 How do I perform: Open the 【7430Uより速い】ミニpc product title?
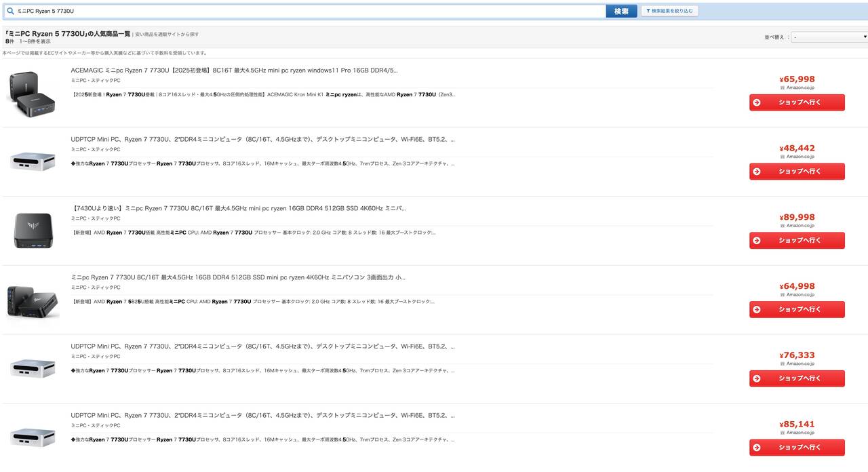238,208
